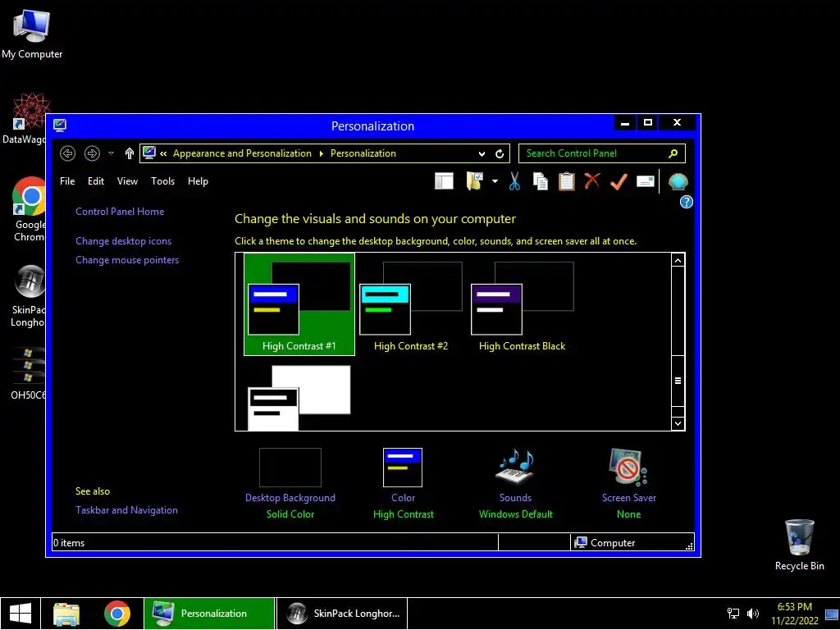
Task: Open the Screen Saver settings icon
Action: pyautogui.click(x=628, y=468)
